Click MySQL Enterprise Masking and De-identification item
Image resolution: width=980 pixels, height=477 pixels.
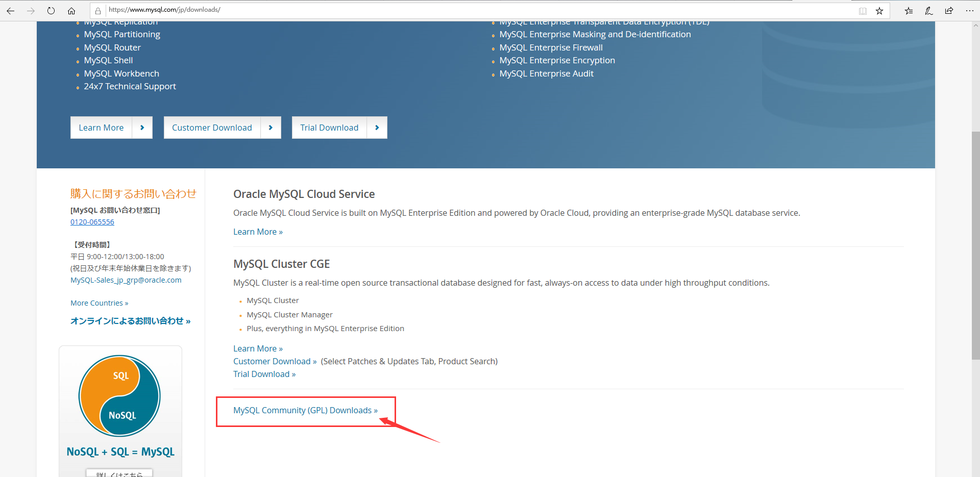595,34
